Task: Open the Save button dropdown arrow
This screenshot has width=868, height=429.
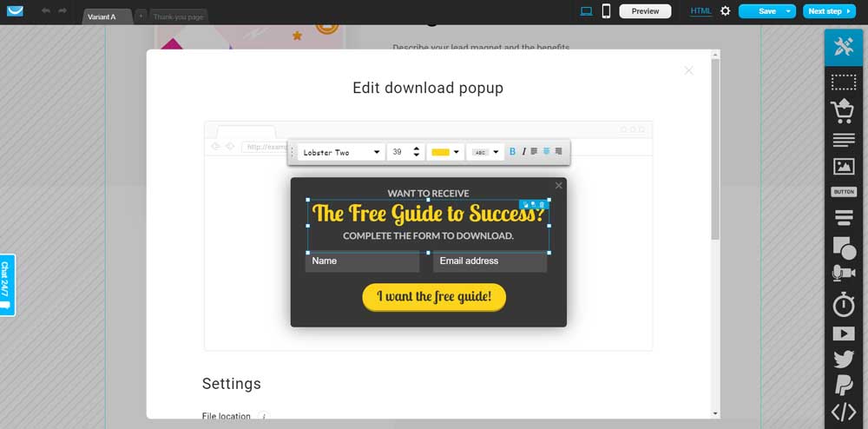Action: click(788, 11)
